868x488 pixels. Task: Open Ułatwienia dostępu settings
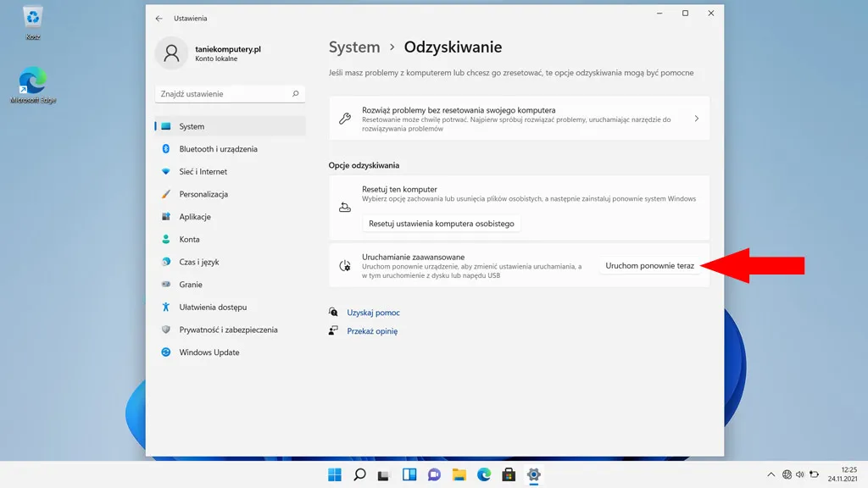pyautogui.click(x=230, y=307)
